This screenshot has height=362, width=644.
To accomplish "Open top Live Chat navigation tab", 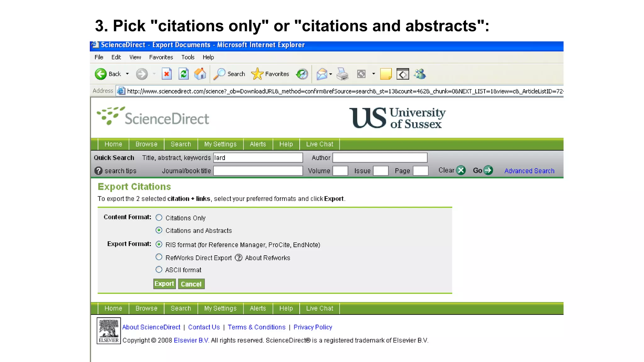I will [x=319, y=144].
